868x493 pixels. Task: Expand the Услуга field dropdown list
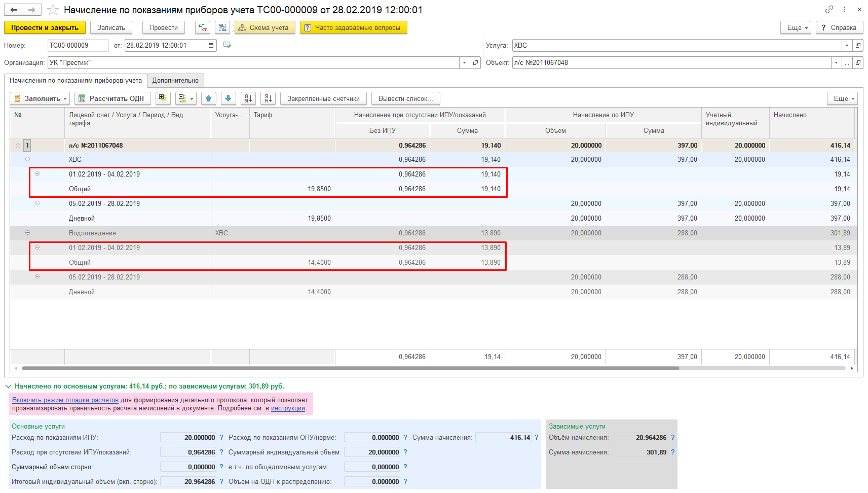pos(847,46)
